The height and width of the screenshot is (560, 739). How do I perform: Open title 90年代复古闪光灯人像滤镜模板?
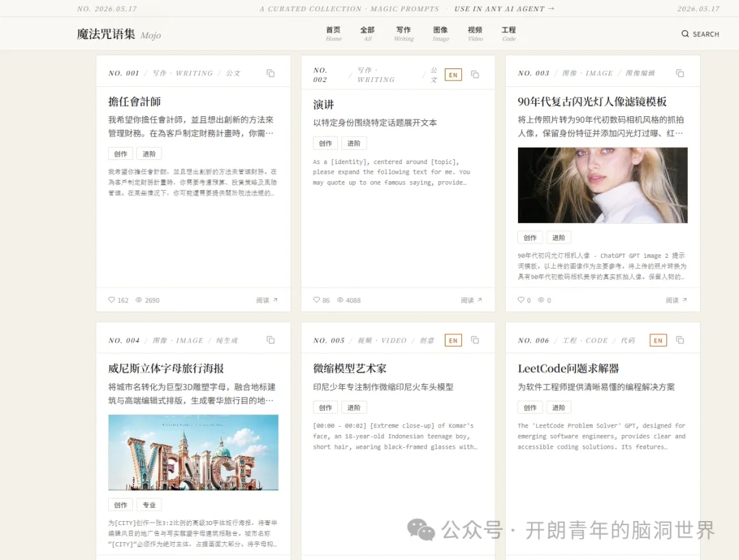point(592,102)
